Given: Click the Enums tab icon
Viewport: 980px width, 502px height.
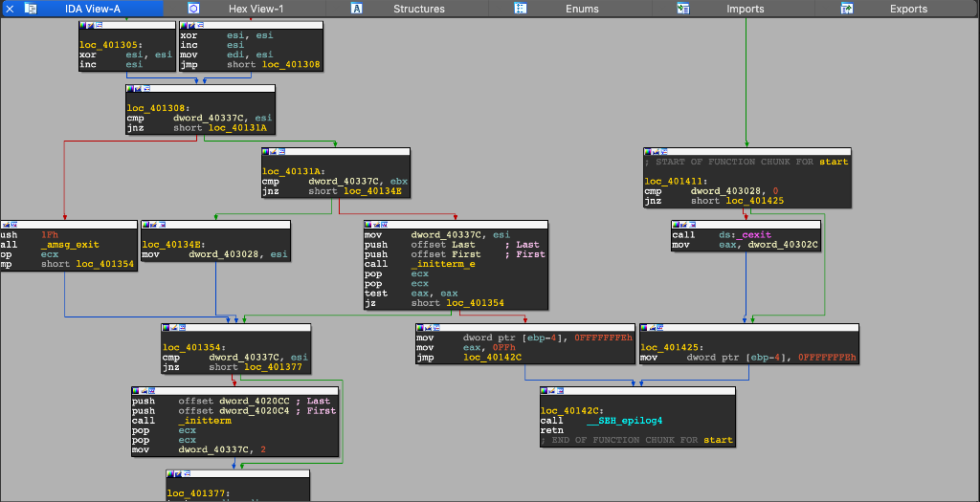Looking at the screenshot, I should point(520,9).
